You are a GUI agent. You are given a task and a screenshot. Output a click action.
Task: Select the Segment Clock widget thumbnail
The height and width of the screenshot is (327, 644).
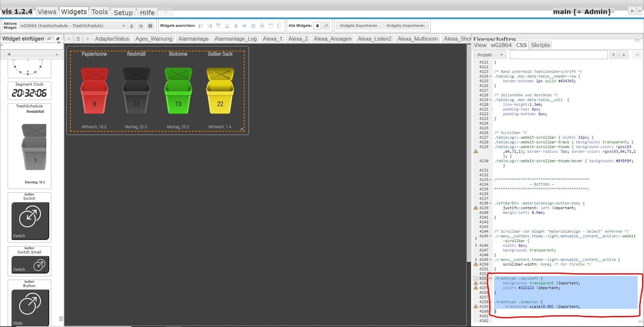30,91
